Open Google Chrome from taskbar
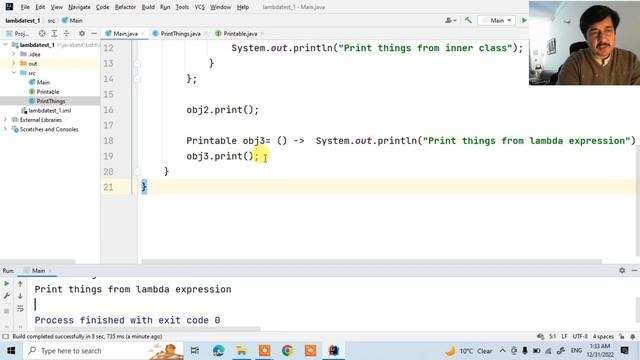The image size is (640, 360). [x=287, y=351]
